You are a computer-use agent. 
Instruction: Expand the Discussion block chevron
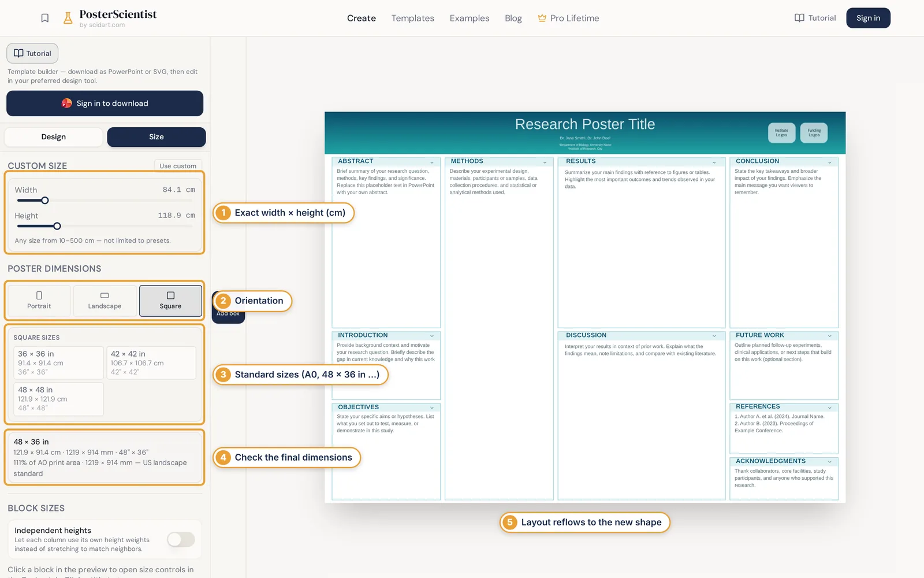click(714, 336)
